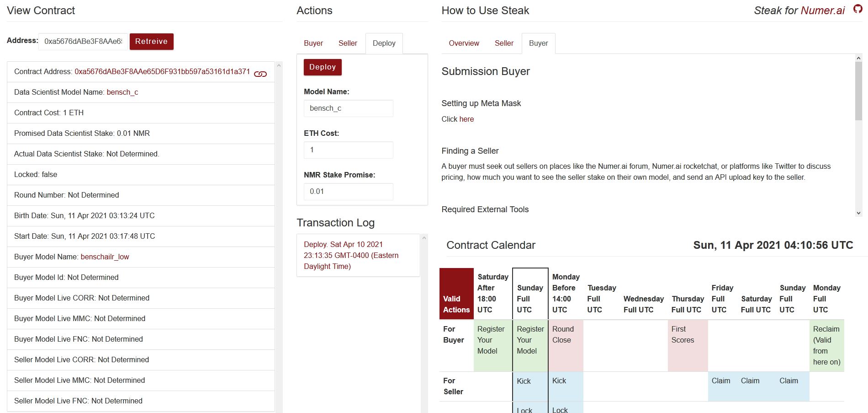Click the Sunday 'Register Your Model' buyer cell
Screen dimensions: 868x413
pos(530,345)
